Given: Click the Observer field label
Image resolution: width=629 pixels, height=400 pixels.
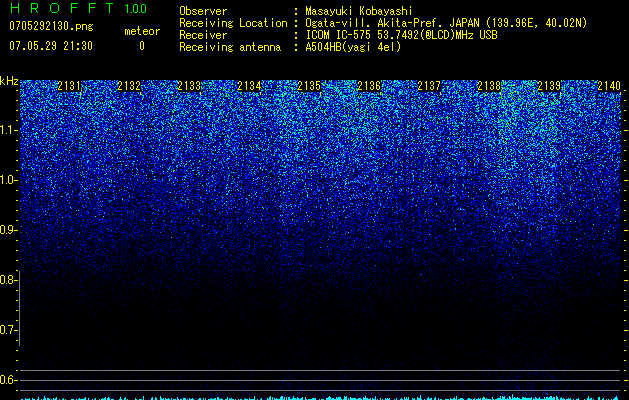Looking at the screenshot, I should 203,11.
